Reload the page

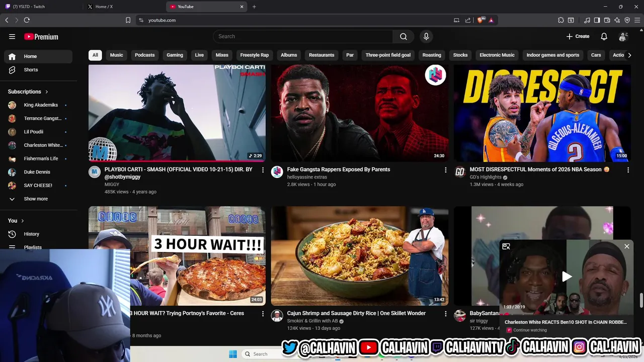27,20
